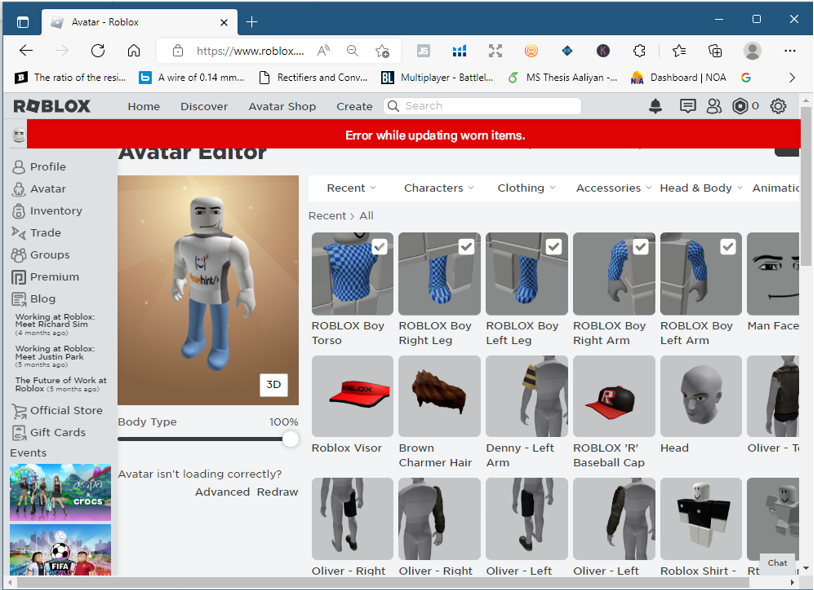Expand the Head & Body dropdown tab
The image size is (814, 590).
[x=701, y=188]
